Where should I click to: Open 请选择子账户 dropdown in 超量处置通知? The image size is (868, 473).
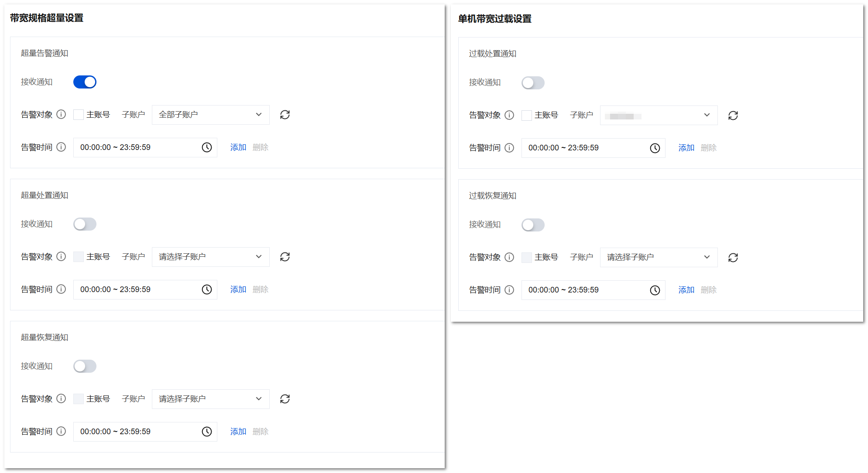point(210,257)
